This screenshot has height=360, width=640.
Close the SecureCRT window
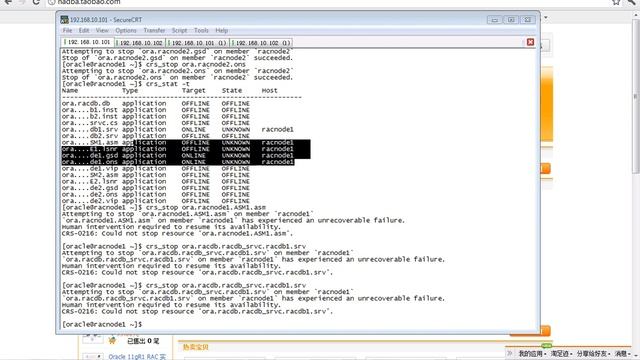pyautogui.click(x=527, y=20)
